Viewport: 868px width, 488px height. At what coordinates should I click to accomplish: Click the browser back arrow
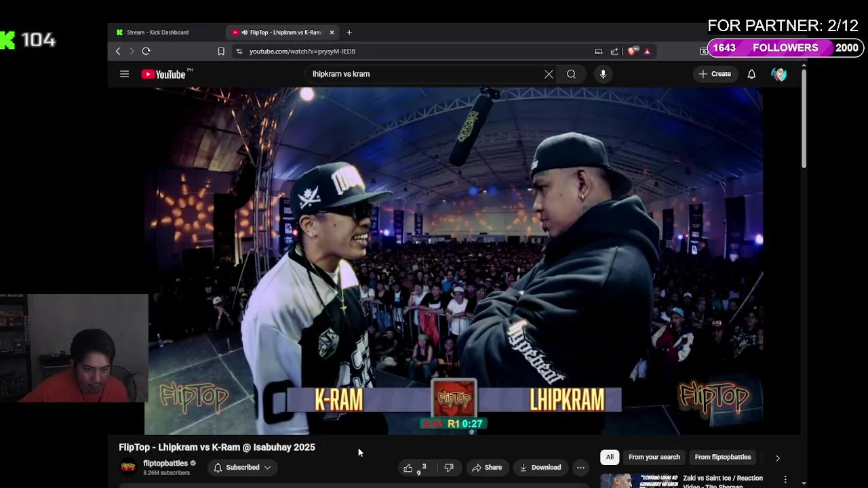(x=118, y=51)
